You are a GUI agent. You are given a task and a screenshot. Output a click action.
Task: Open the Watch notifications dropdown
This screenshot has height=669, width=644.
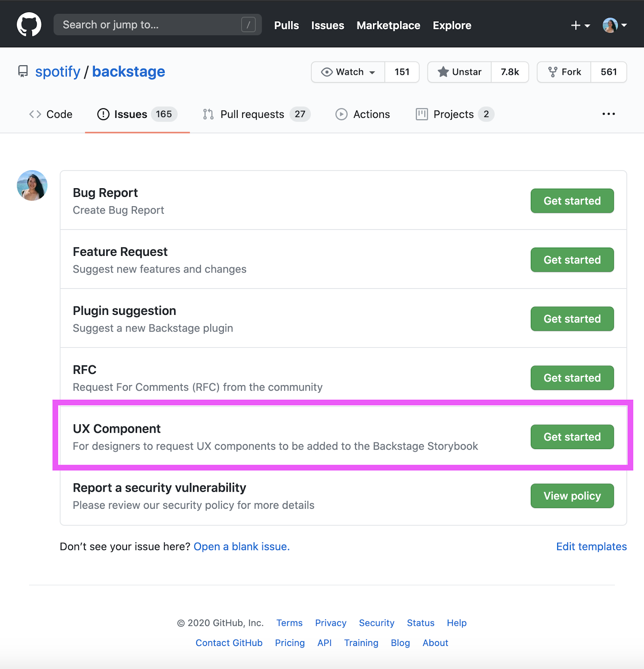click(x=348, y=72)
